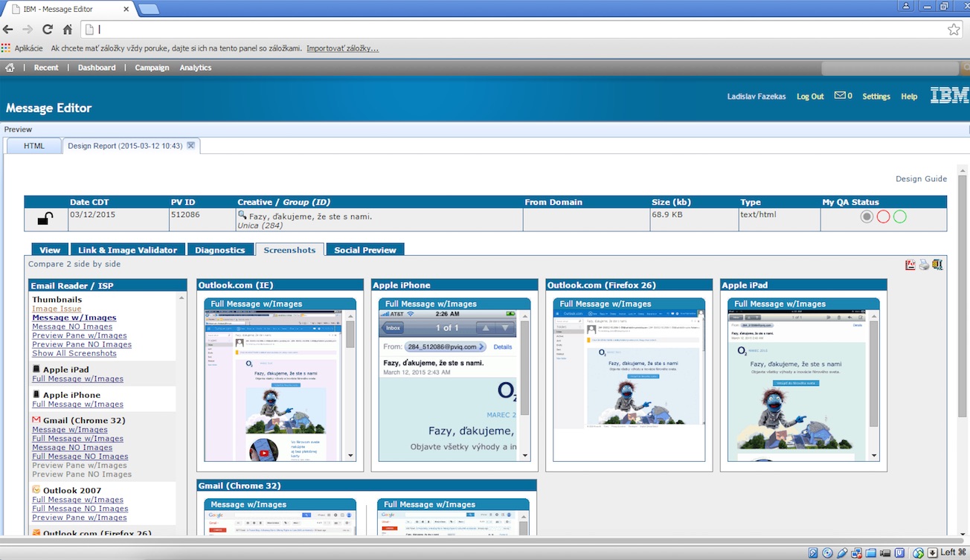Open the Social Preview tab
This screenshot has height=560, width=970.
point(365,250)
